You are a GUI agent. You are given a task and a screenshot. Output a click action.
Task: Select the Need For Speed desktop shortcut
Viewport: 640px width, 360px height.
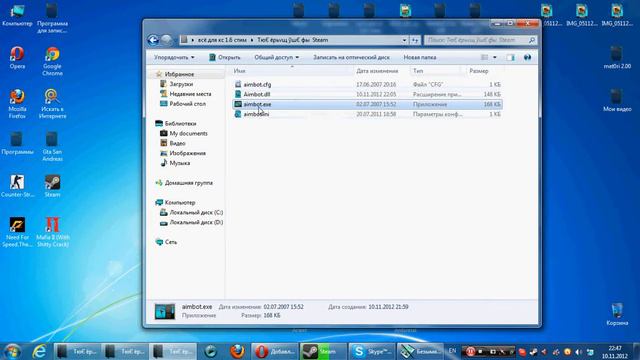(17, 232)
